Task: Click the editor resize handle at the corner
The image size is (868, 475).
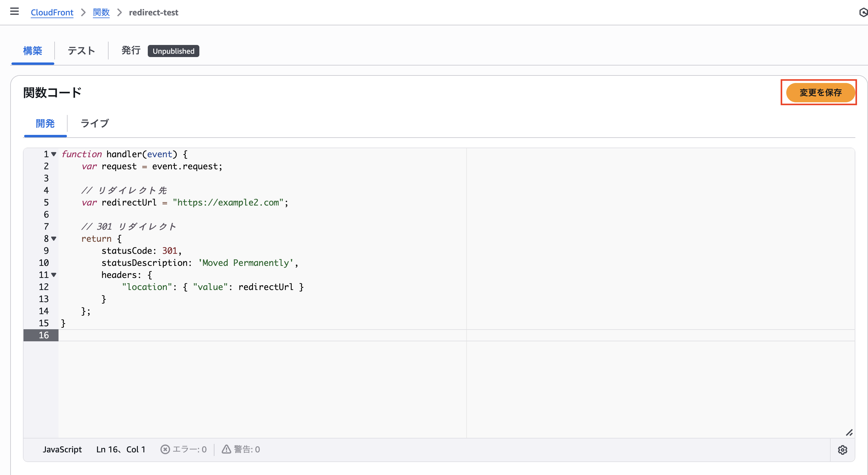Action: pos(849,432)
